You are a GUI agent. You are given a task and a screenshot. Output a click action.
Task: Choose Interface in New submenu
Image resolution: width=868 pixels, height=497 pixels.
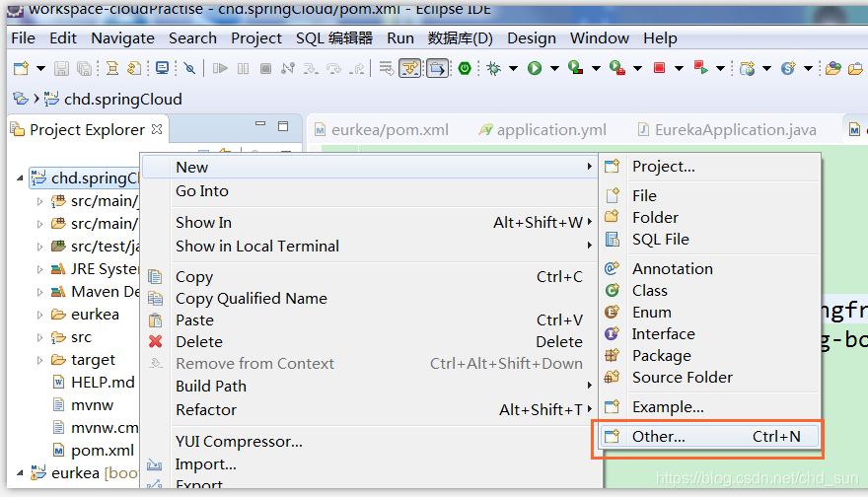[x=711, y=333]
